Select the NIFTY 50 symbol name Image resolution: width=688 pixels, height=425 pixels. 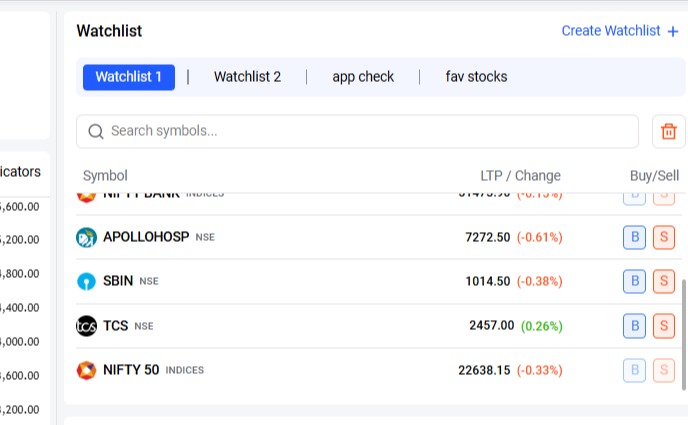click(131, 370)
